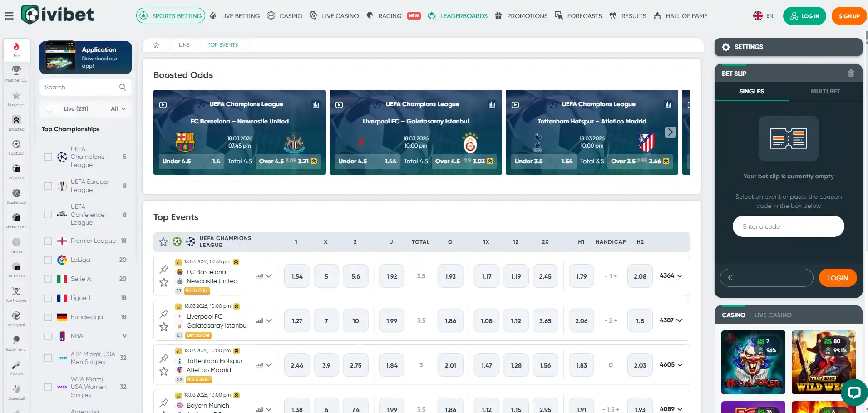Open the Application download banner

tap(85, 58)
